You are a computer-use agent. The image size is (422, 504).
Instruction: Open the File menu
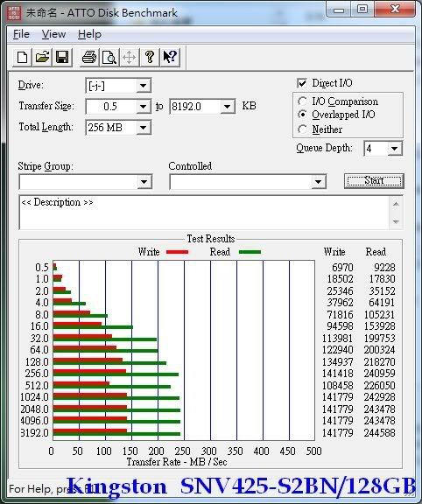tap(21, 34)
